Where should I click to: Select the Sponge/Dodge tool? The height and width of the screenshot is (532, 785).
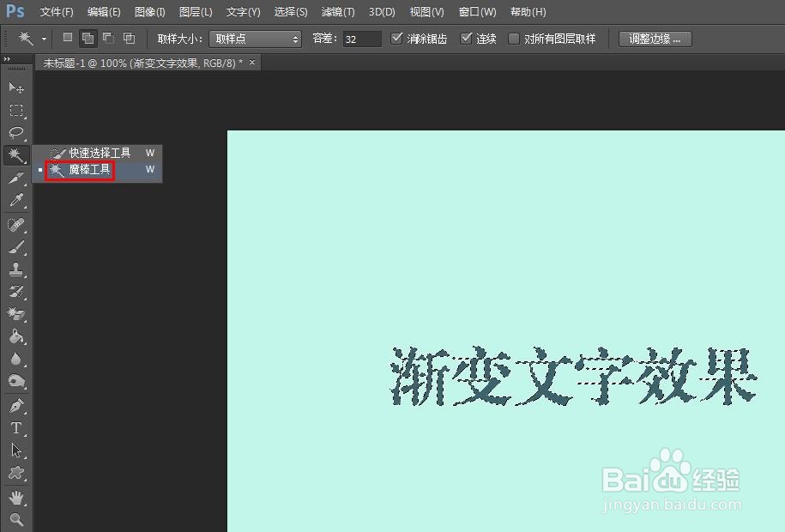16,381
